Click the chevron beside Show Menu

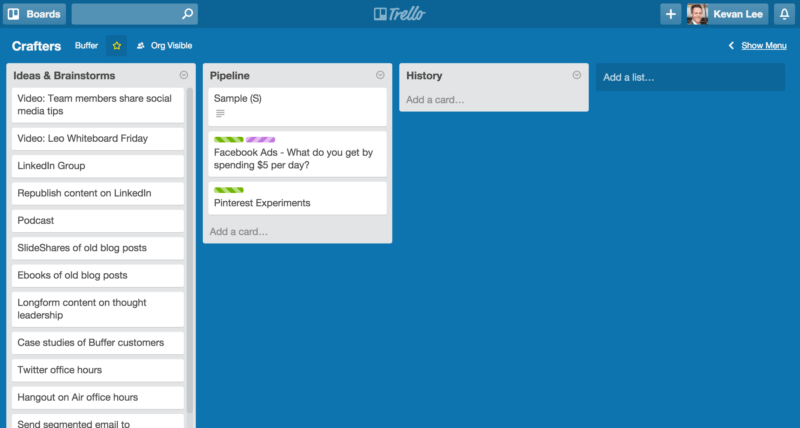click(x=731, y=45)
